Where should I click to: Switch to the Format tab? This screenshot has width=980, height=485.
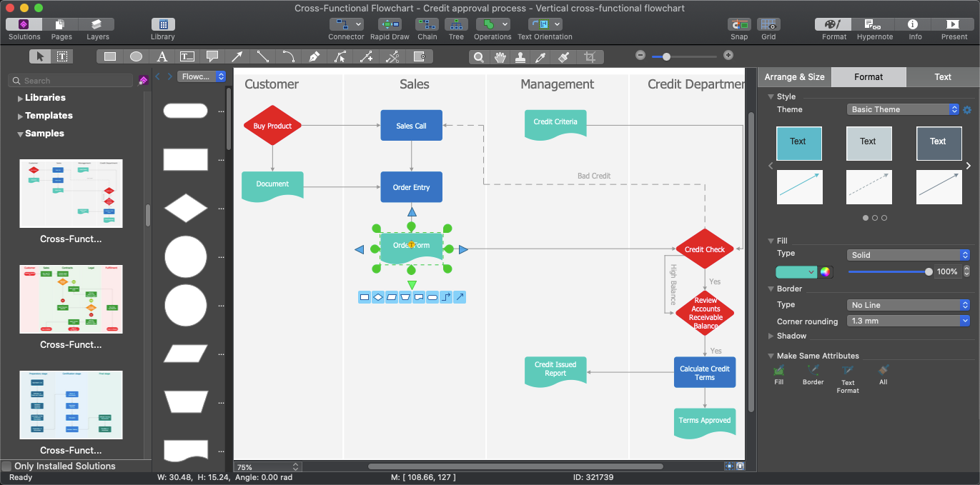(x=868, y=77)
